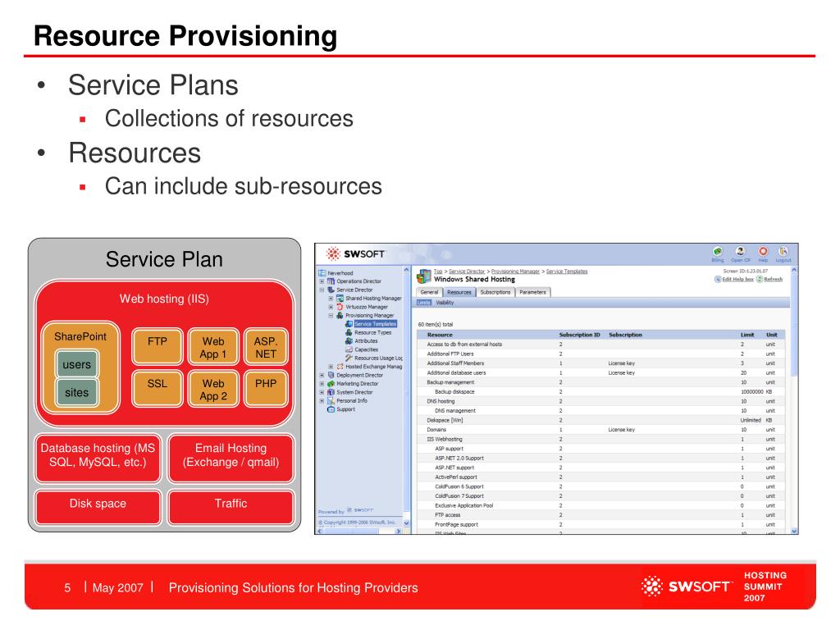Click the Resources Usage Log wrench icon
The image size is (840, 630).
[x=349, y=358]
